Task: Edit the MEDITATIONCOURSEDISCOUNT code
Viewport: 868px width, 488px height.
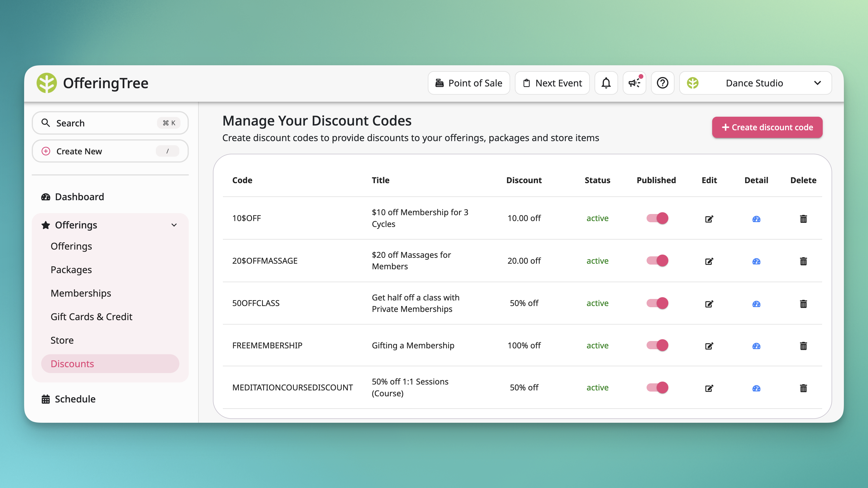Action: pos(709,388)
